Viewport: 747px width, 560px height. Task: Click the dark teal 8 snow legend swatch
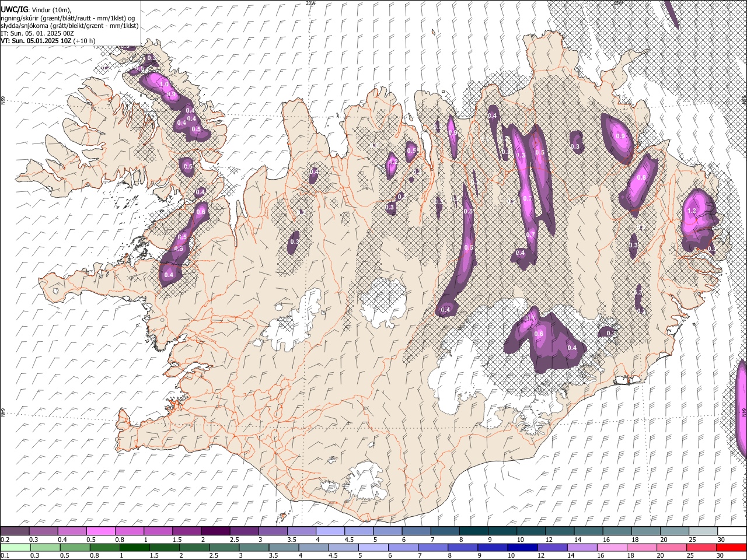474,531
